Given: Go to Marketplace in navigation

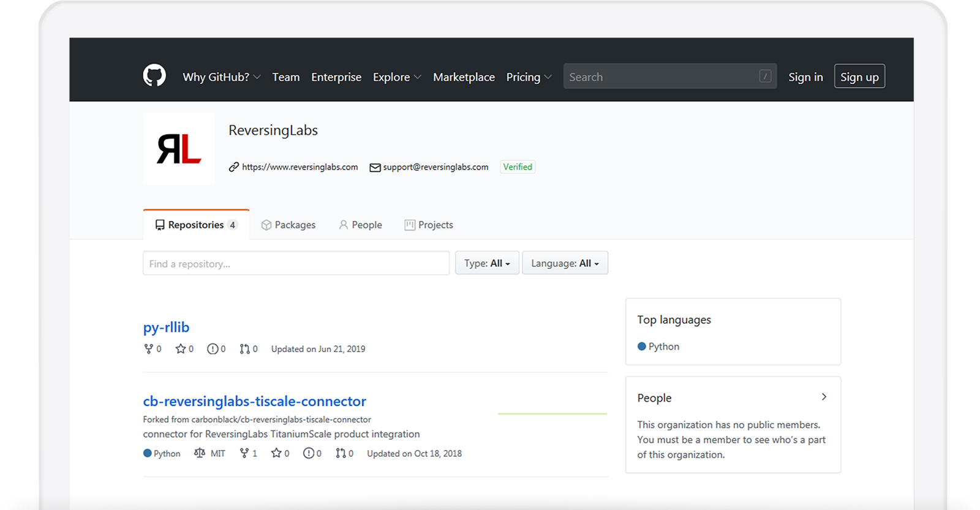Looking at the screenshot, I should (x=464, y=77).
